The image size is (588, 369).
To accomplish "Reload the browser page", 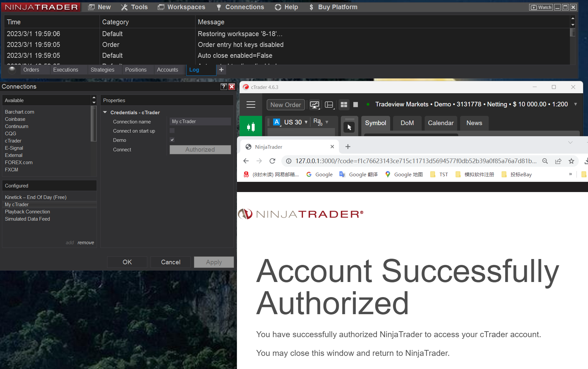I will tap(272, 161).
